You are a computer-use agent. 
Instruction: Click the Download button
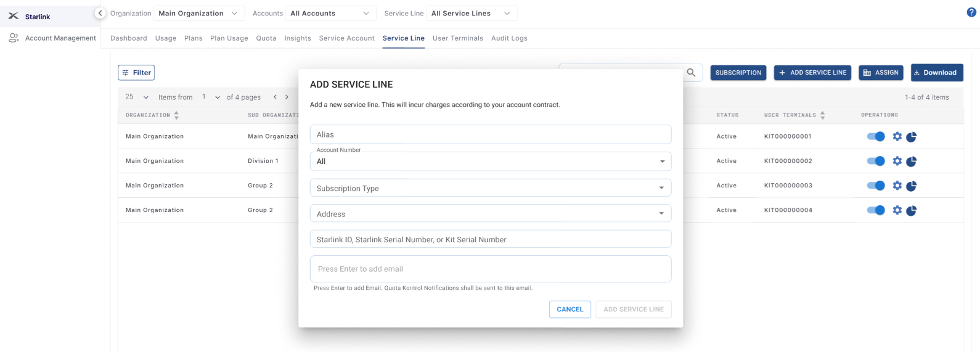coord(936,73)
